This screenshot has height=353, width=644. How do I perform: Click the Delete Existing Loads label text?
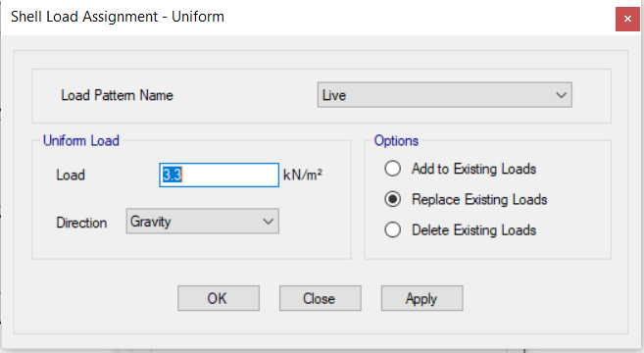474,230
